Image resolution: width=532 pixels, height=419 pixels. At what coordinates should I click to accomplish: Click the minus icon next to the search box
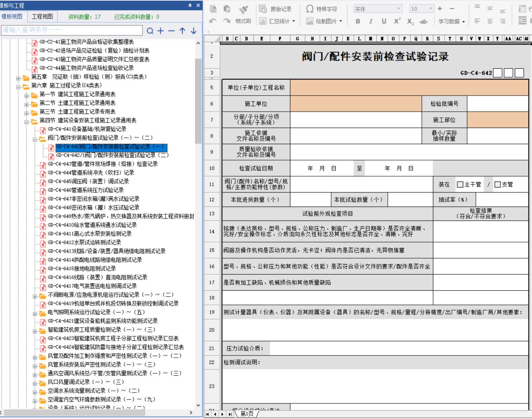[x=171, y=31]
